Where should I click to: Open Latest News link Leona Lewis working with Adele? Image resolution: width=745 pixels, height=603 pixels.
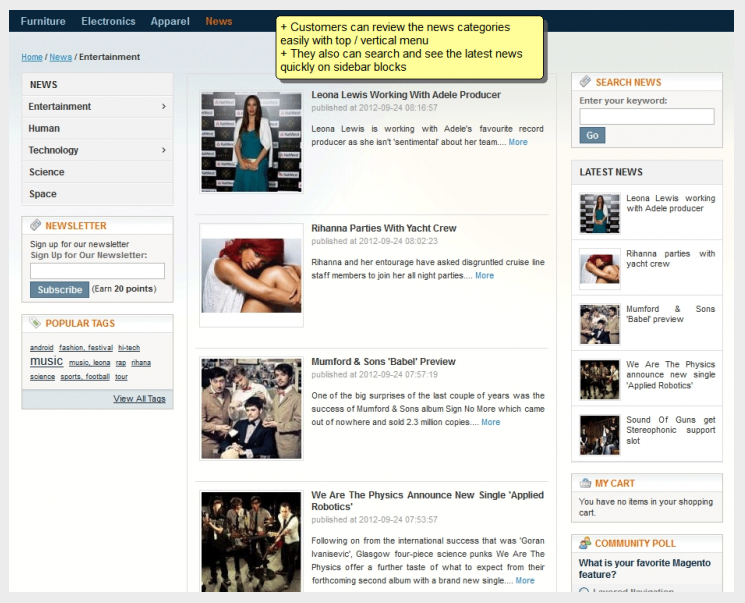tap(670, 203)
